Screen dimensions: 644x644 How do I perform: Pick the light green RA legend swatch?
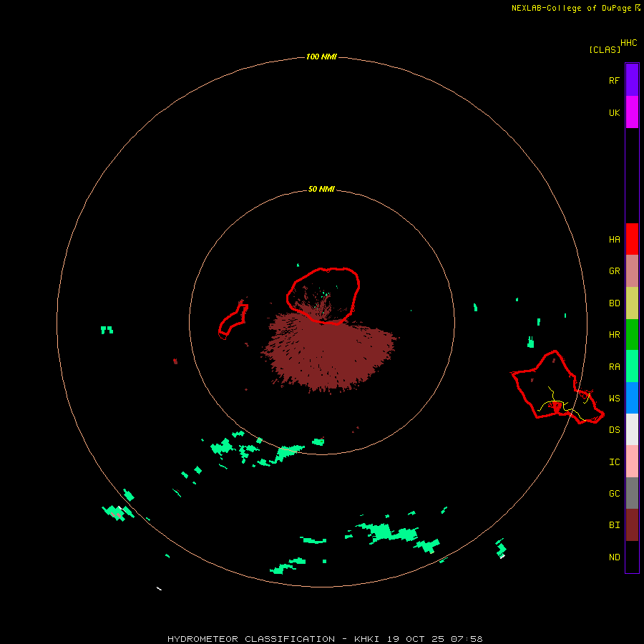click(632, 366)
